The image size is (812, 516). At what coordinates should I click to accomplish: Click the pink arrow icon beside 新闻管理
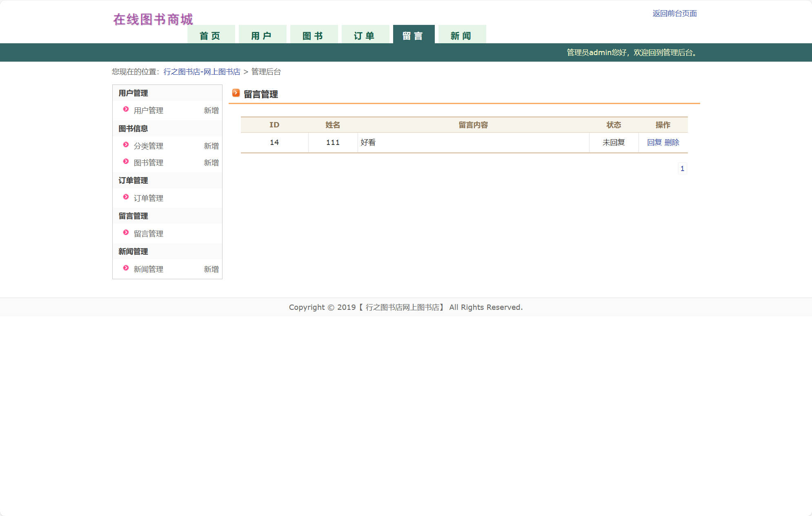(x=125, y=268)
